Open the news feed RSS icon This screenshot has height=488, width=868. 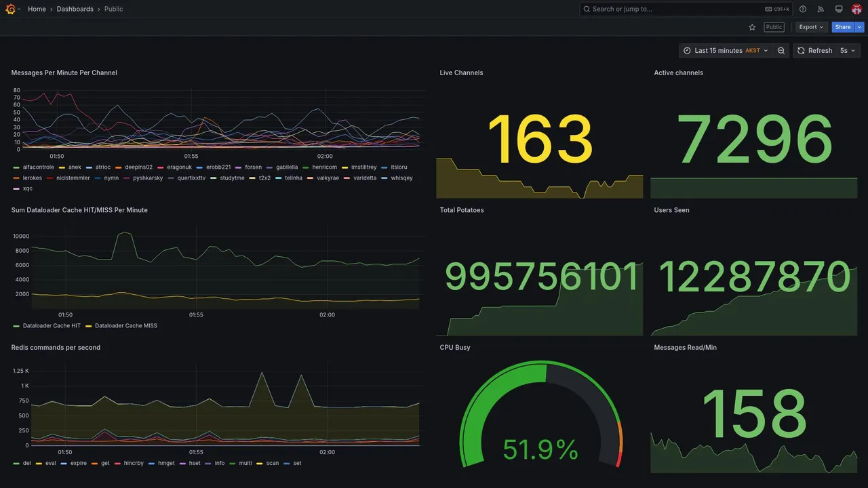click(x=821, y=9)
